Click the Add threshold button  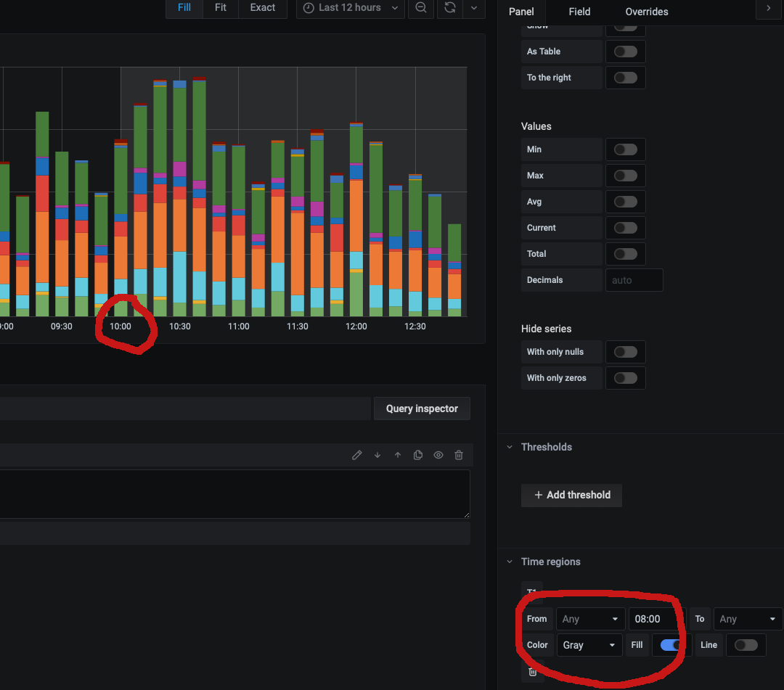click(571, 495)
